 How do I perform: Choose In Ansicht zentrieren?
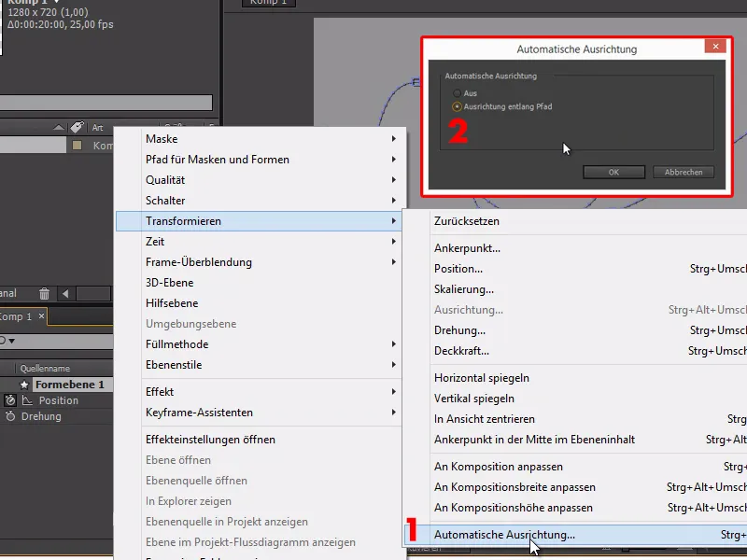(575, 418)
